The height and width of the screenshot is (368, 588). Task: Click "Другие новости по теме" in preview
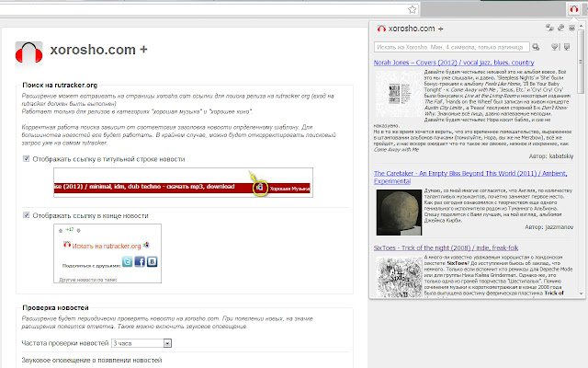pos(88,280)
